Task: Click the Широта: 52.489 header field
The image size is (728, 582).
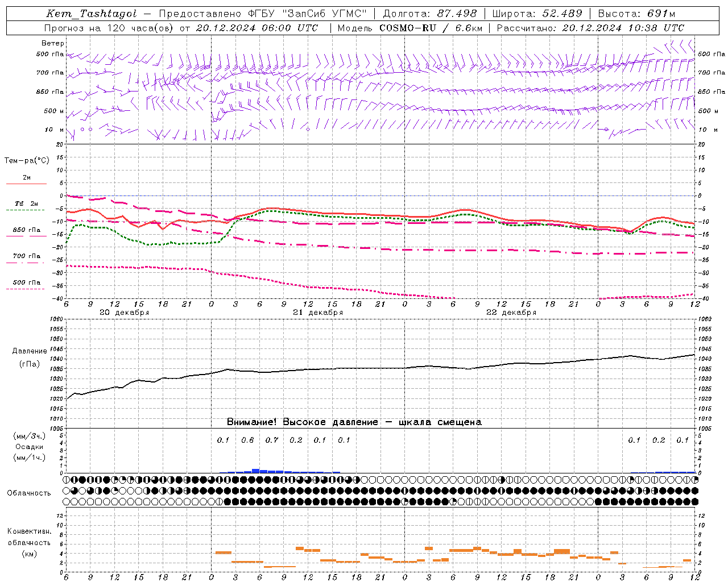Action: pyautogui.click(x=537, y=14)
